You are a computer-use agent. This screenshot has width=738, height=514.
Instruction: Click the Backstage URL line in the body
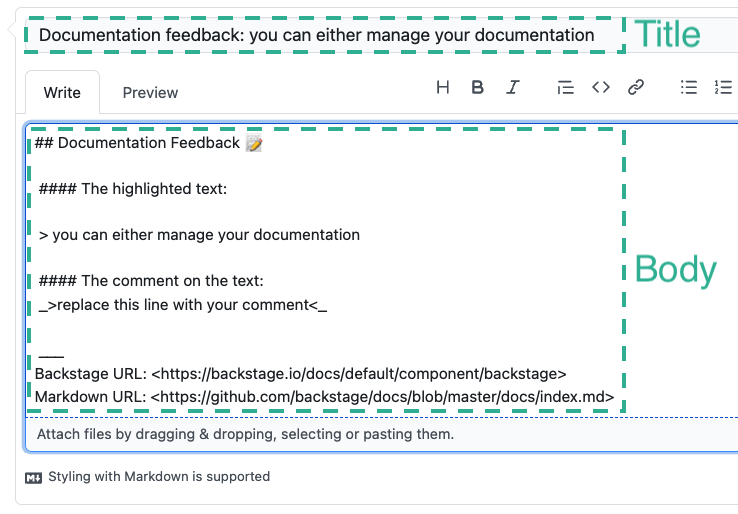tap(300, 373)
